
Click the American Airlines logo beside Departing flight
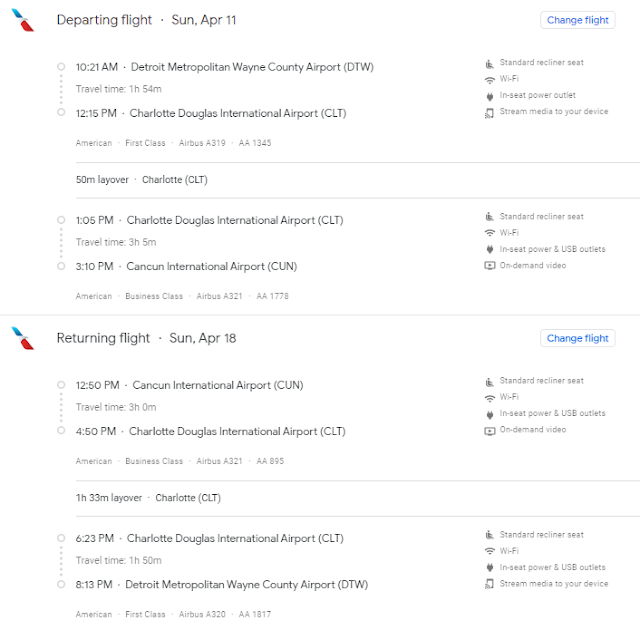coord(22,21)
